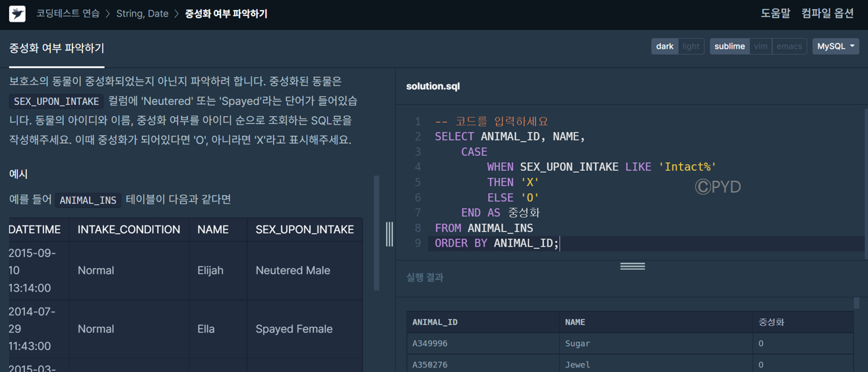Image resolution: width=868 pixels, height=372 pixels.
Task: Click the 중성화 여부 파악하기 breadcrumb title
Action: click(x=226, y=13)
